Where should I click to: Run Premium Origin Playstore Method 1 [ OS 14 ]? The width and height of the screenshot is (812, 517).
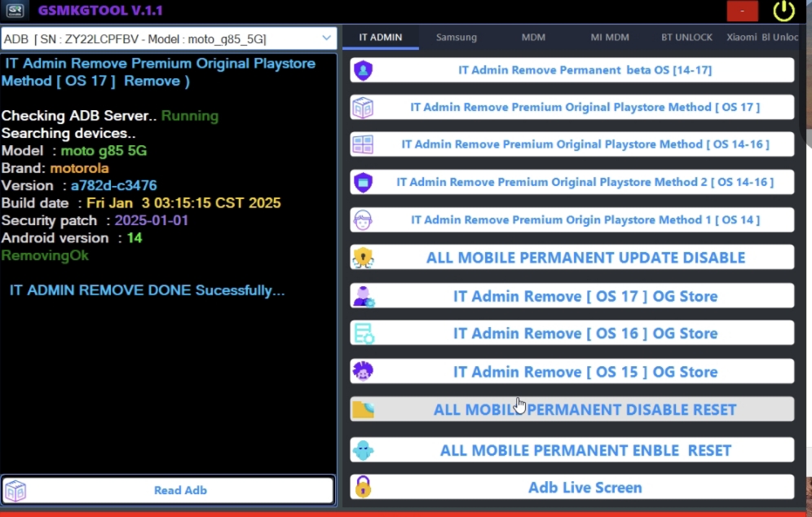pyautogui.click(x=571, y=220)
